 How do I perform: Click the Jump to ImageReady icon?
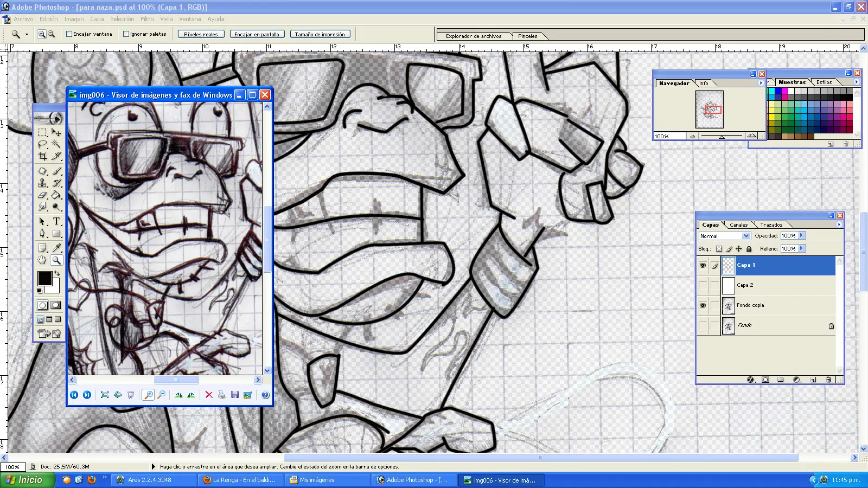click(x=49, y=333)
